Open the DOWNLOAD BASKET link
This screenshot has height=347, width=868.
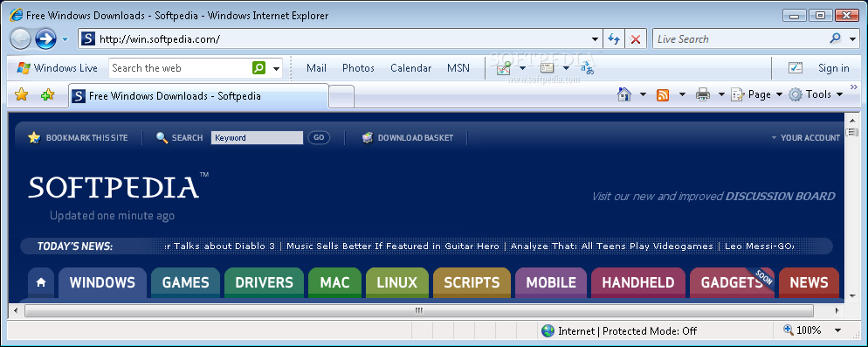pos(408,137)
